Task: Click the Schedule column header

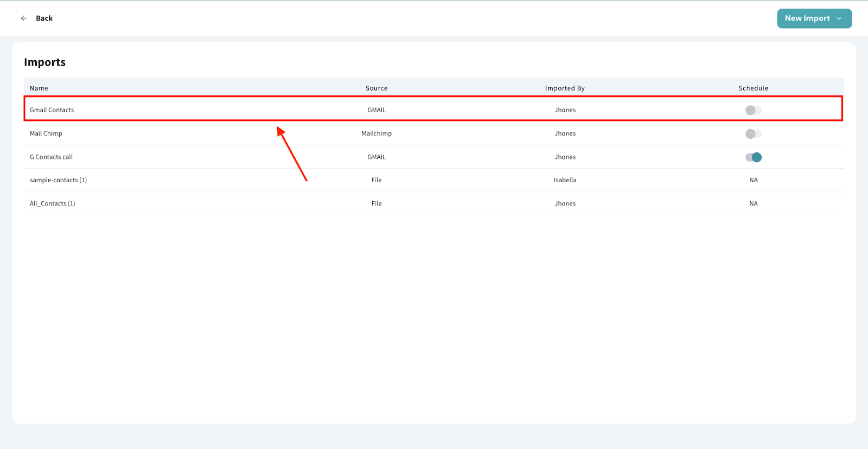Action: (x=753, y=88)
